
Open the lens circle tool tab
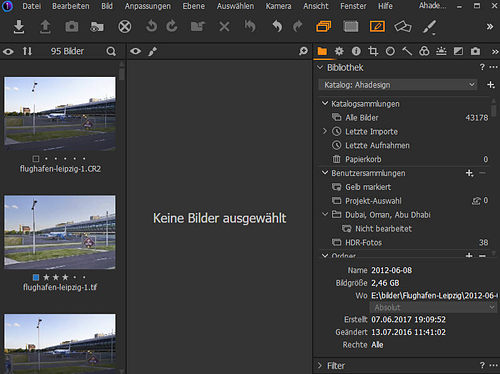[390, 51]
